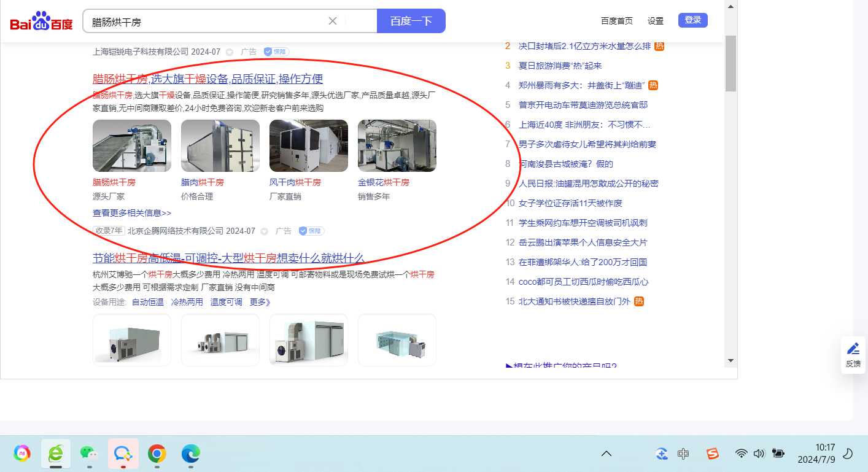Open hot search 上海近40度 非洲朋友:不习惯不…
Screen dimensions: 868x472
pyautogui.click(x=584, y=125)
